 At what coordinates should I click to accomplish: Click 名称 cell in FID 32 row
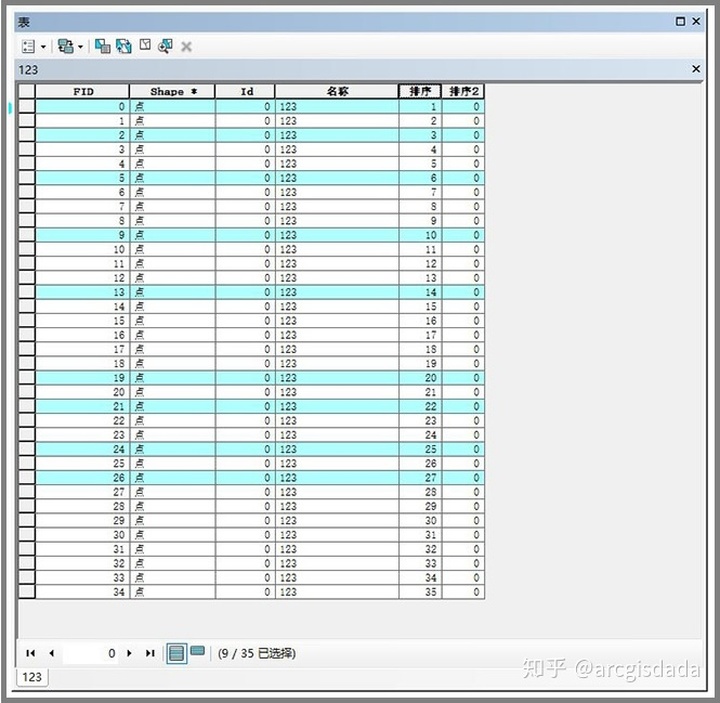[337, 563]
